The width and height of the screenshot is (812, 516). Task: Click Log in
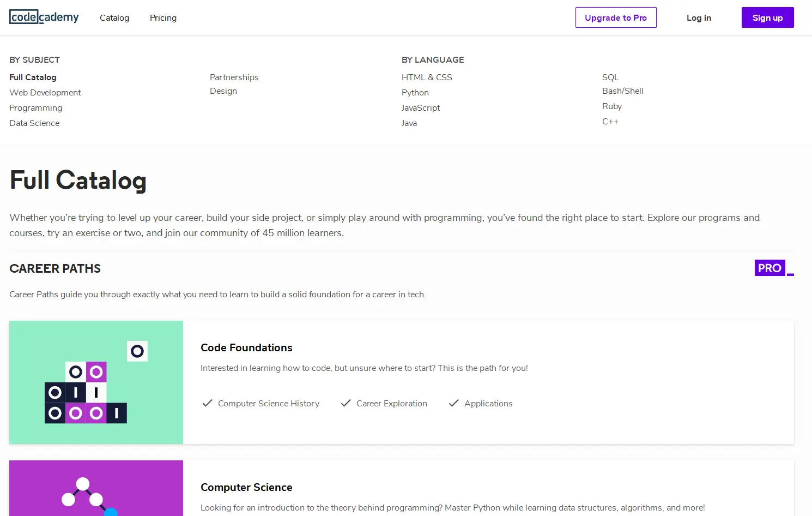click(x=699, y=17)
